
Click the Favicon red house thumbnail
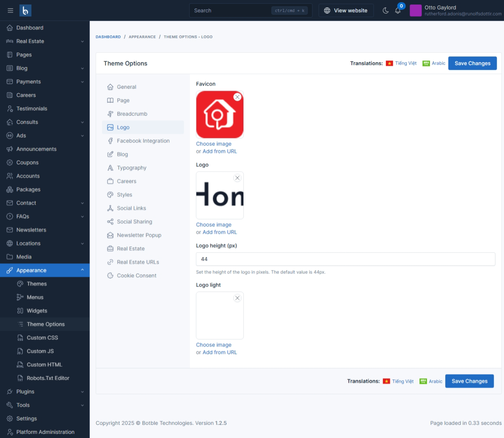tap(220, 114)
